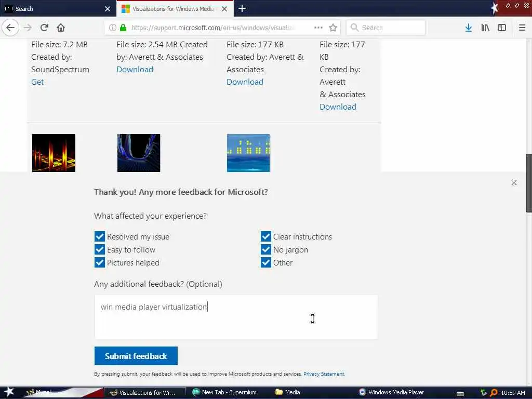Uncheck No jargon option
532x399 pixels.
point(266,250)
